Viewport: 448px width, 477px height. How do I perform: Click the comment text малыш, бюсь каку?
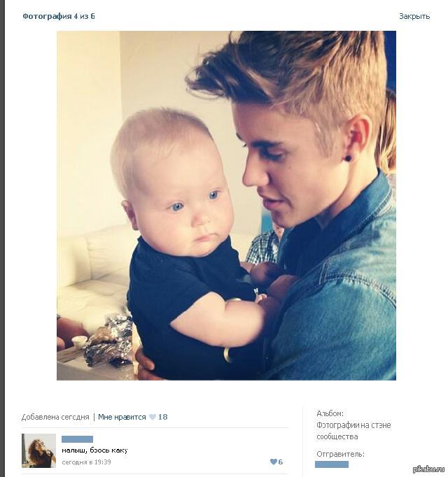[94, 450]
